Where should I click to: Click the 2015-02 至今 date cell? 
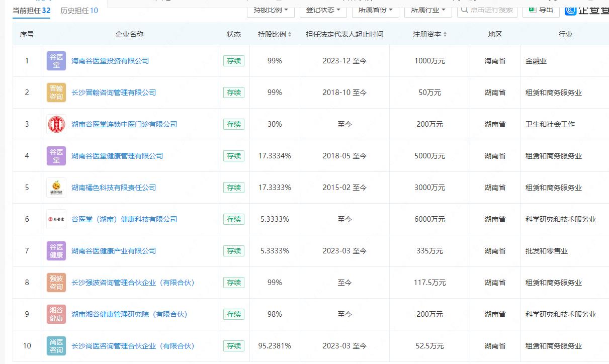pos(344,188)
